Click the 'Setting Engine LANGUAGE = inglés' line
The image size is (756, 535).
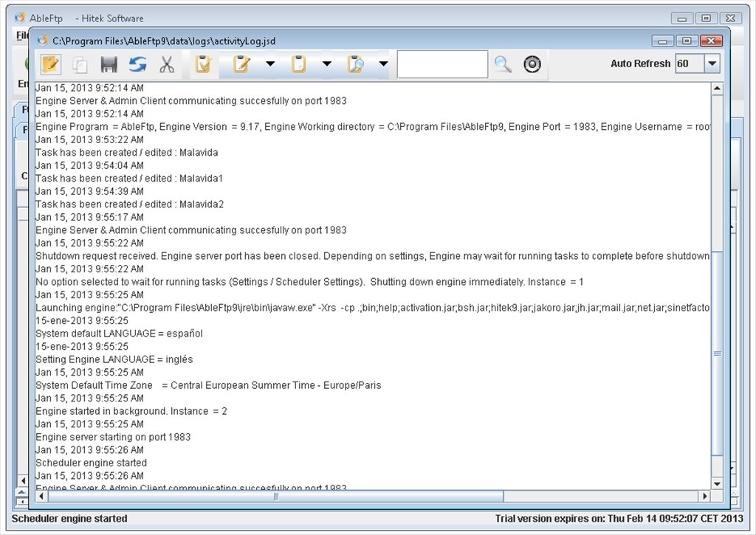(114, 359)
